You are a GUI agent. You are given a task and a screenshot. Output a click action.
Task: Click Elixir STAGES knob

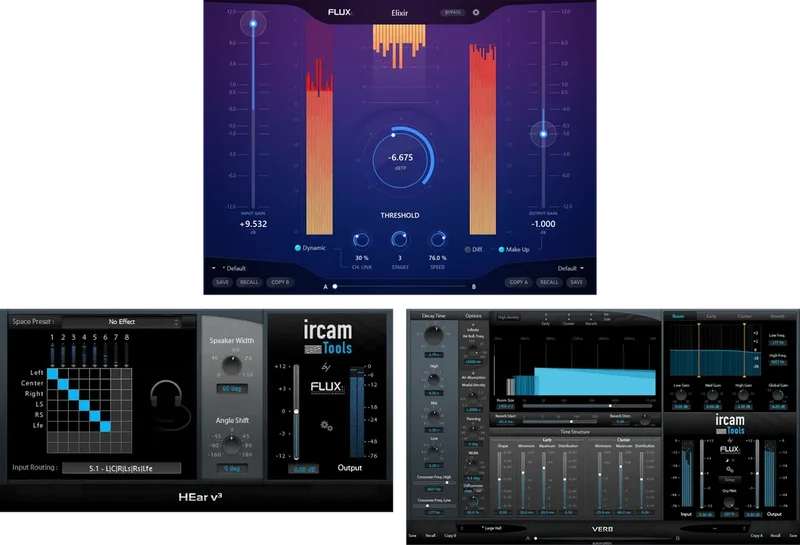pos(399,239)
